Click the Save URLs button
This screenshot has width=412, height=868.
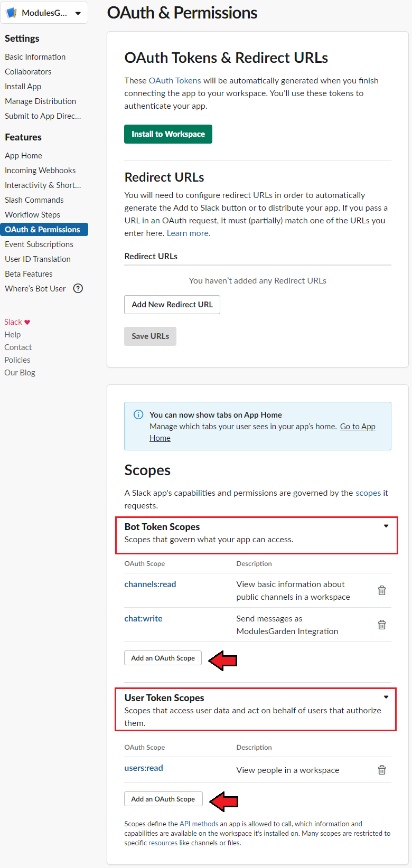point(150,336)
